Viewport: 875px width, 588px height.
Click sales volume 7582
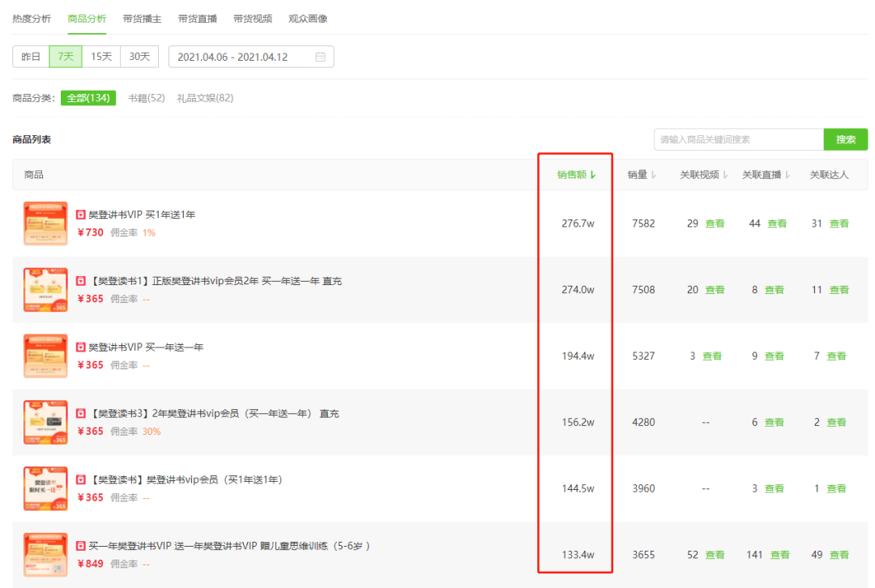[643, 224]
